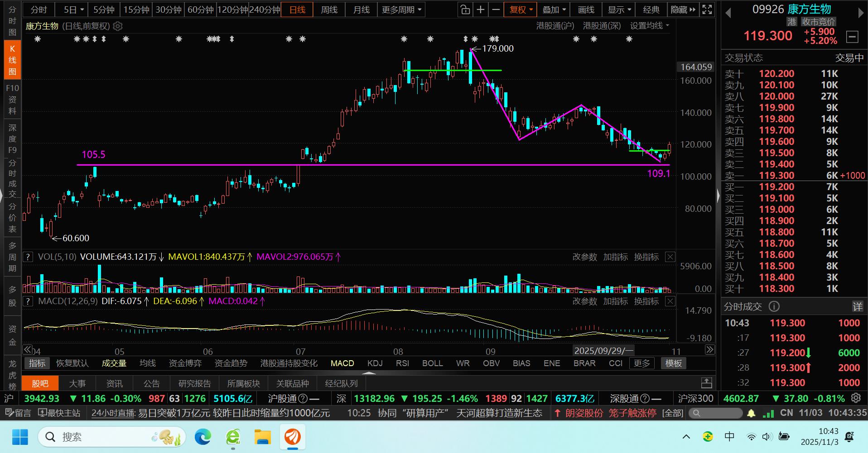
Task: Select 60分钟 period tab
Action: [x=200, y=10]
